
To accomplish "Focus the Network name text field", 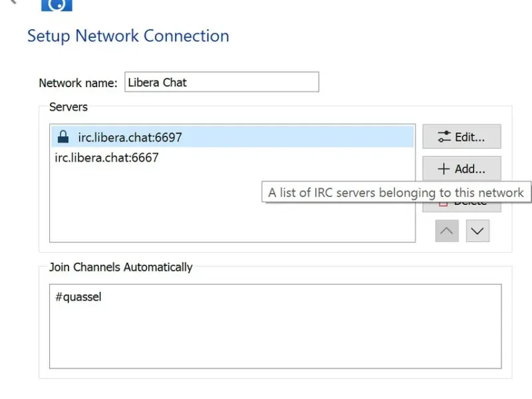I will pyautogui.click(x=221, y=82).
